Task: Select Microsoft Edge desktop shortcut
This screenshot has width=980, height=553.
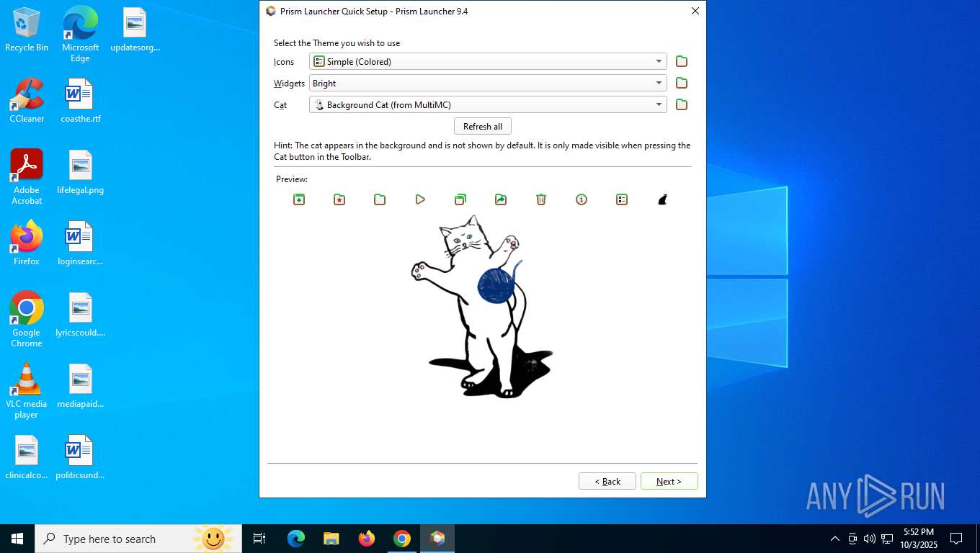Action: tap(80, 35)
